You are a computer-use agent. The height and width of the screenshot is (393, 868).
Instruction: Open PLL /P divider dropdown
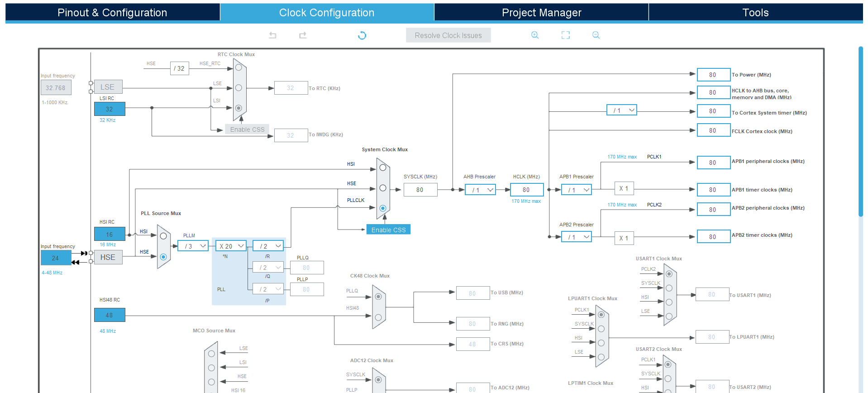point(268,289)
